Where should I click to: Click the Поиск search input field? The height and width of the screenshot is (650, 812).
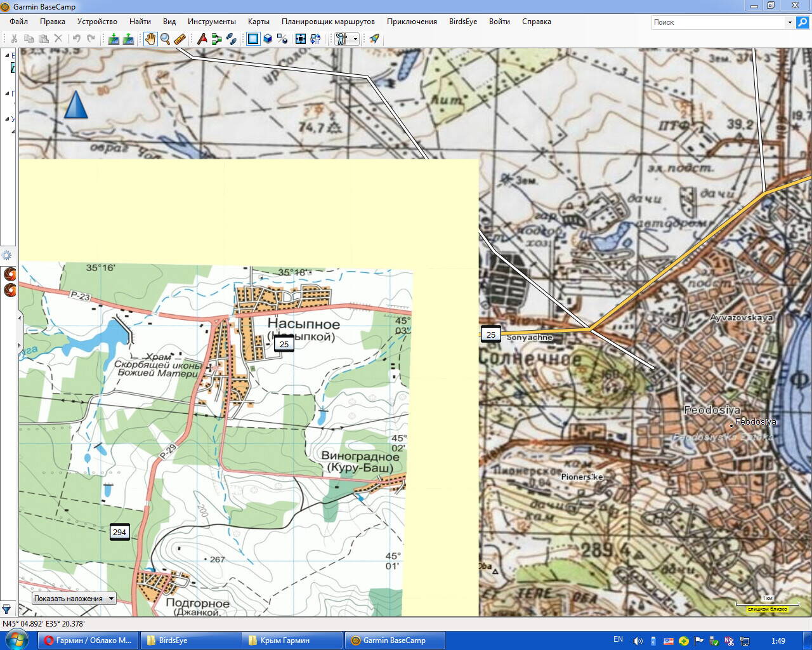coord(718,22)
